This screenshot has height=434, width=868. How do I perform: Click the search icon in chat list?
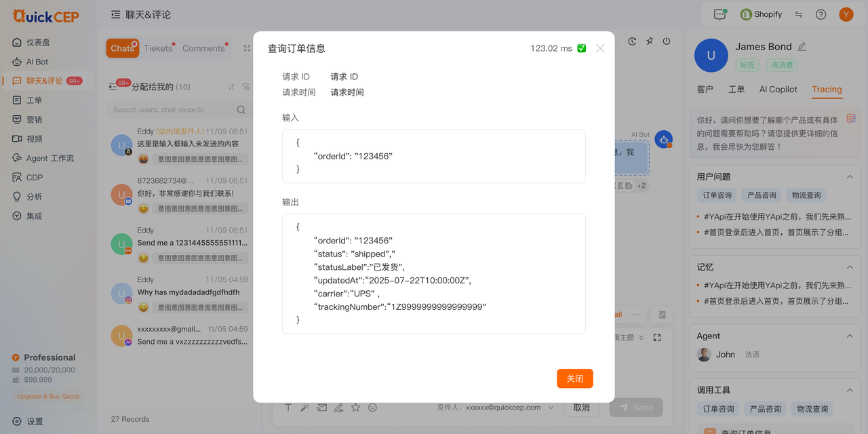tap(241, 110)
